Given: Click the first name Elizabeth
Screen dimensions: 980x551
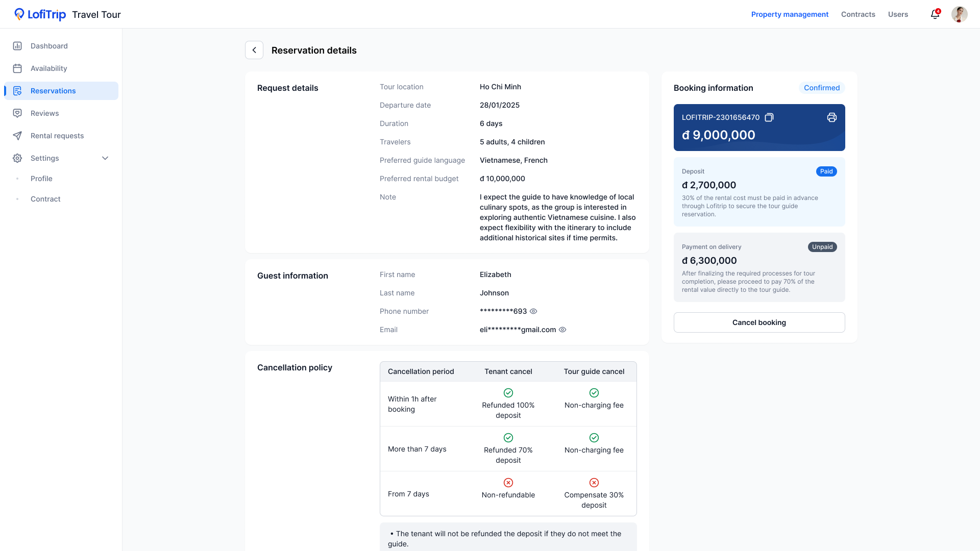Looking at the screenshot, I should point(496,274).
